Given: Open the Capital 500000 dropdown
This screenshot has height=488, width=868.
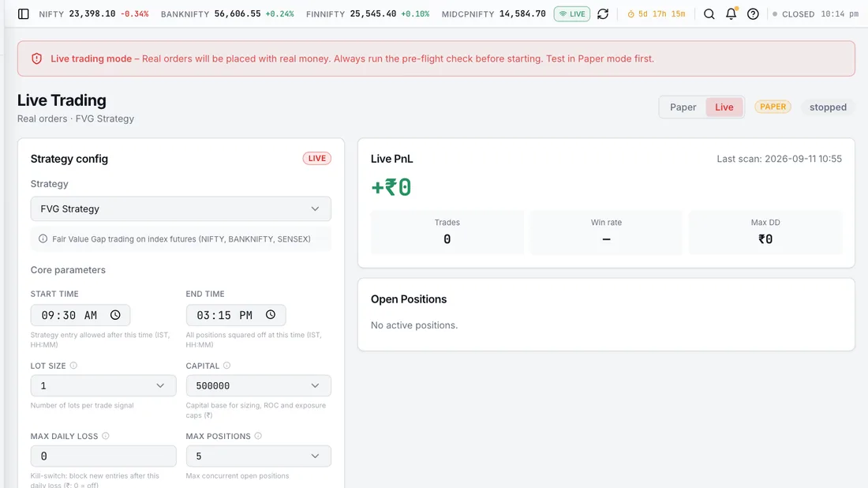Looking at the screenshot, I should pos(259,385).
